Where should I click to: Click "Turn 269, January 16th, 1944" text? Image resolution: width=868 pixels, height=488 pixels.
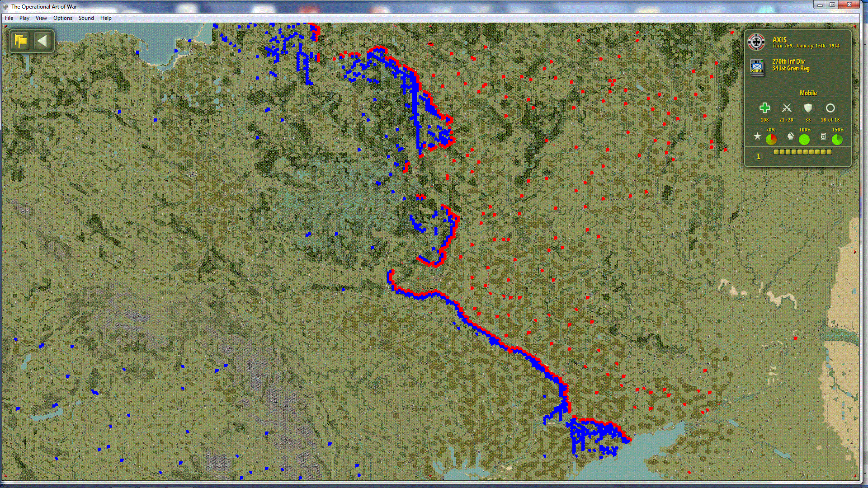pyautogui.click(x=806, y=46)
